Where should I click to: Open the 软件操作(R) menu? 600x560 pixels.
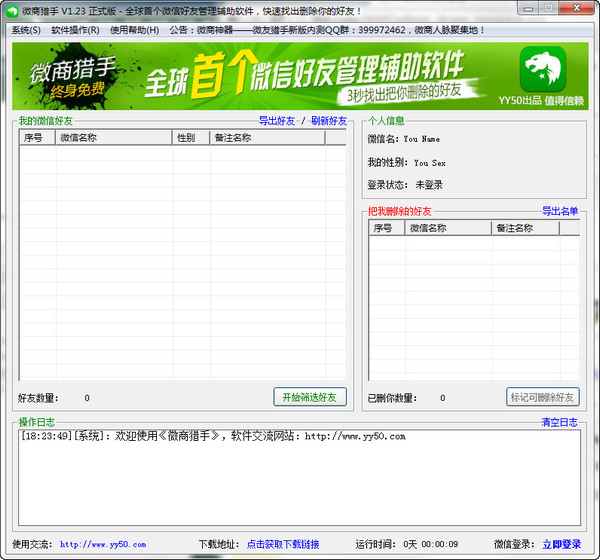point(75,30)
